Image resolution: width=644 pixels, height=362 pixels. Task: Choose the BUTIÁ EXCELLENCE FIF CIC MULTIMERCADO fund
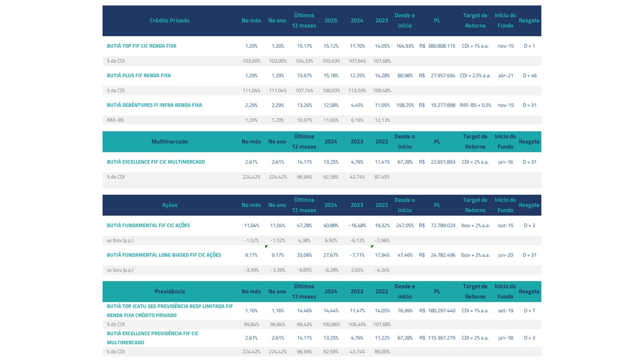pos(155,162)
